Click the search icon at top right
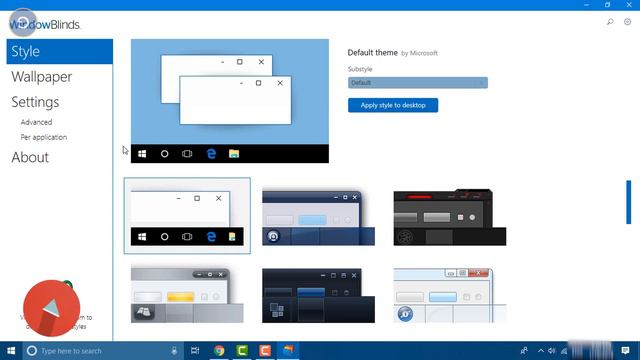 (610, 22)
